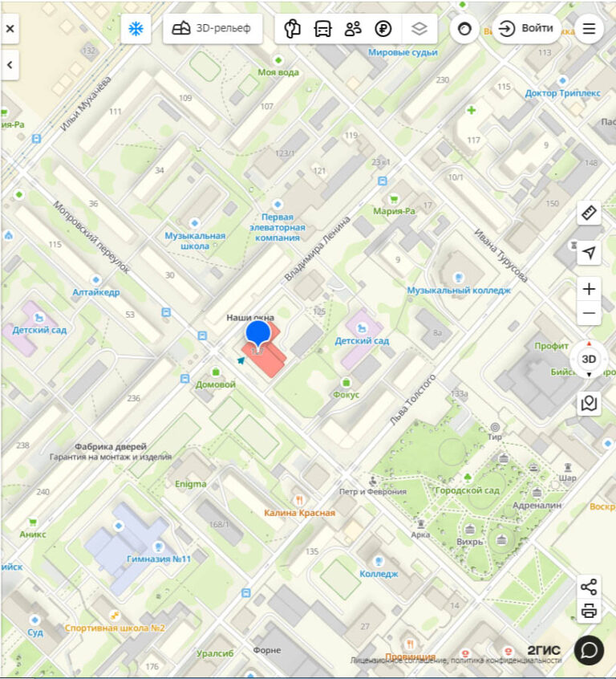Log in with the Войти button

[x=526, y=29]
